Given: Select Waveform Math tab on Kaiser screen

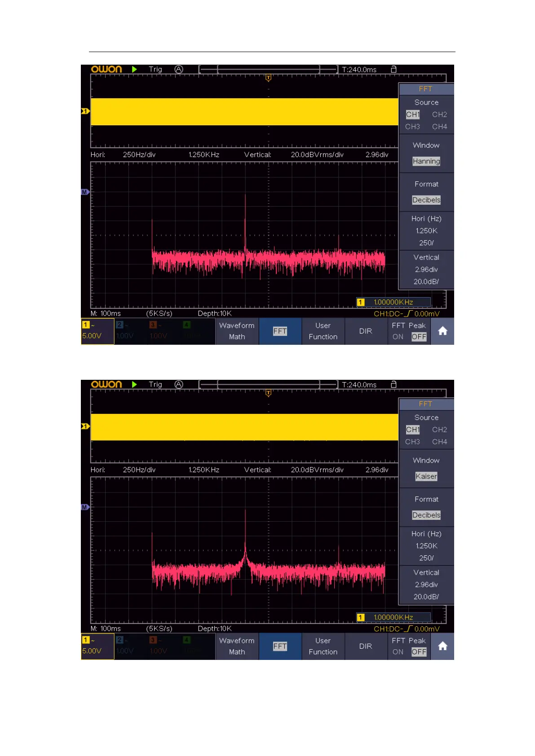Looking at the screenshot, I should (237, 646).
